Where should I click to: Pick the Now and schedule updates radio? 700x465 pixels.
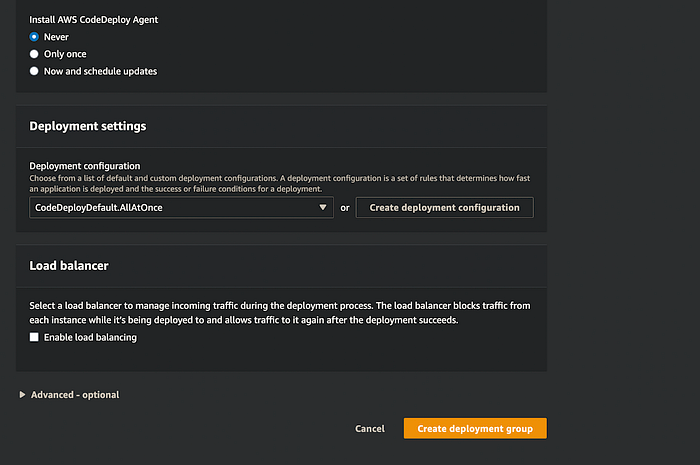coord(34,71)
